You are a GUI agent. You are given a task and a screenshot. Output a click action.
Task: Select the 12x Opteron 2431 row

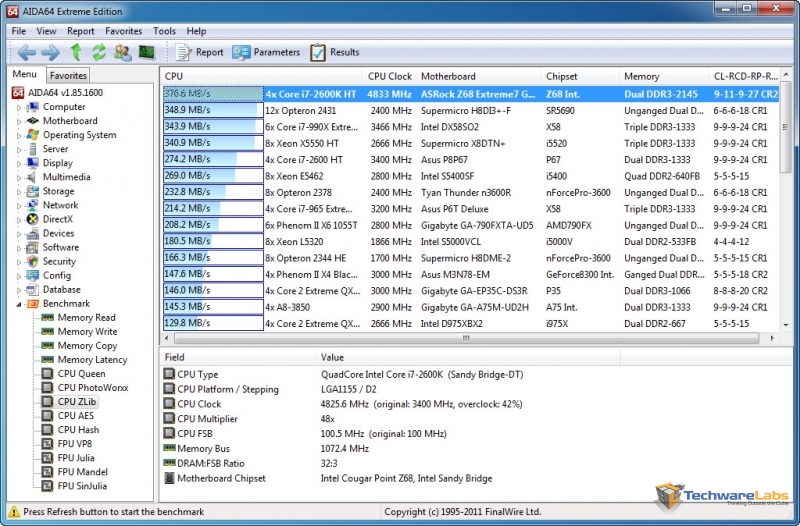[470, 110]
